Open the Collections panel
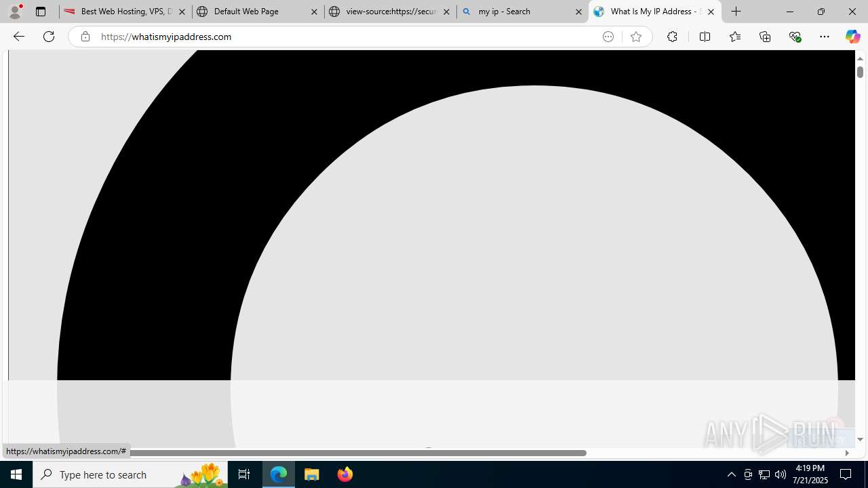The image size is (868, 488). [x=765, y=37]
